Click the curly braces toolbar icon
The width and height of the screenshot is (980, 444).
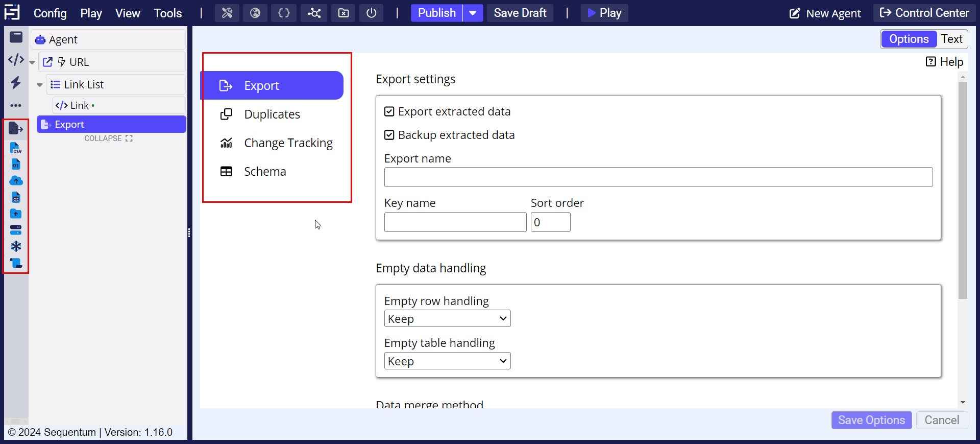(x=284, y=13)
